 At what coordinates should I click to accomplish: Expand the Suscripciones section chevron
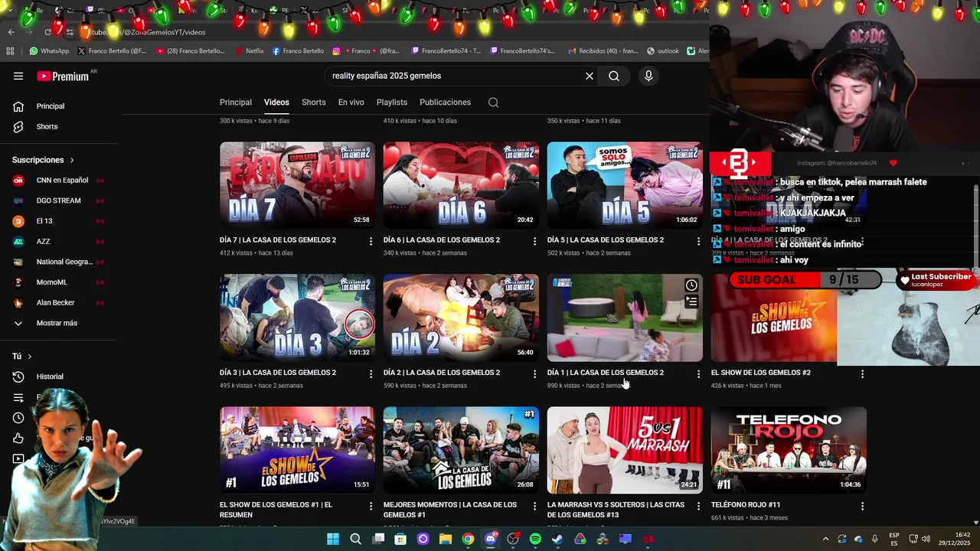point(72,160)
